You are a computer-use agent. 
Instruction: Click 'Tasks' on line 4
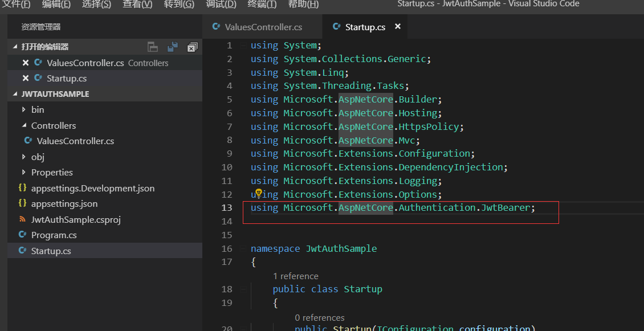[390, 86]
